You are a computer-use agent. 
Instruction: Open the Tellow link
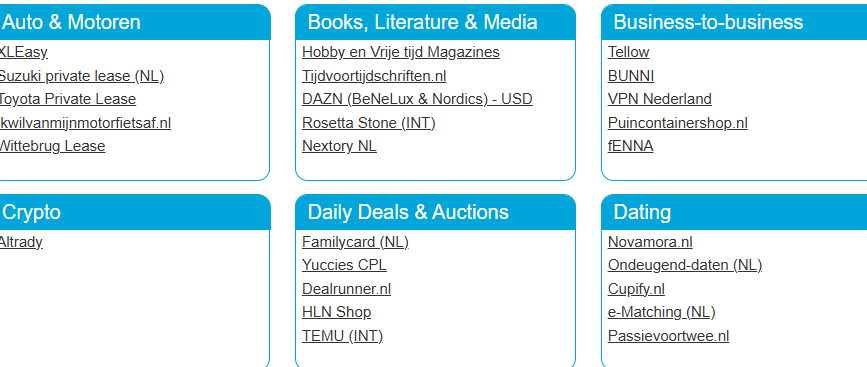pos(629,52)
